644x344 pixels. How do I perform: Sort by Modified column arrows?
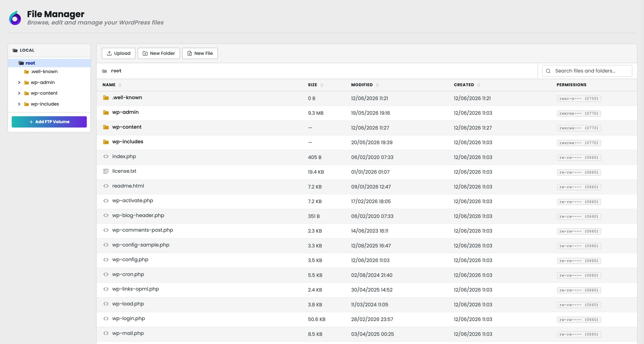coord(377,85)
